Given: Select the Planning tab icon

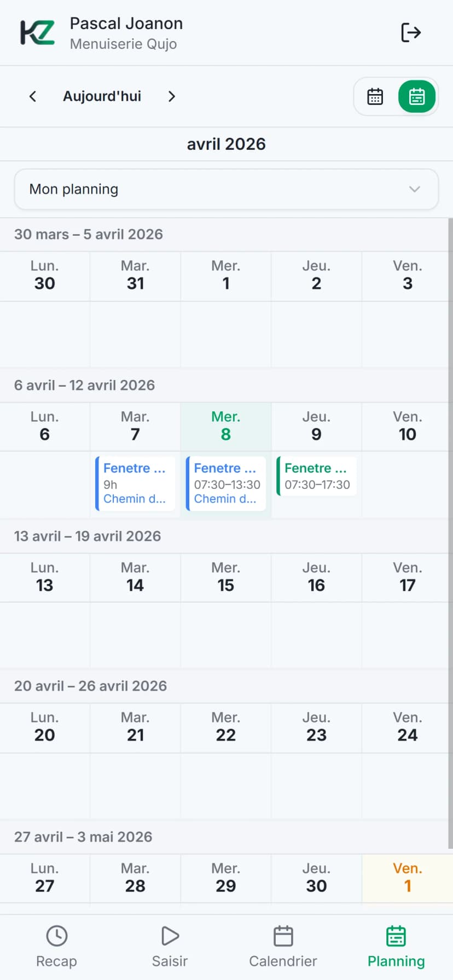Looking at the screenshot, I should click(x=395, y=935).
